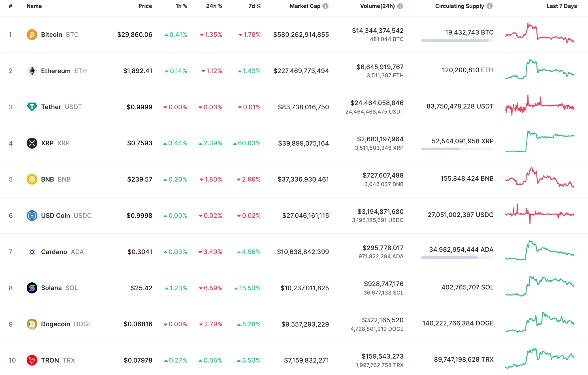
Task: Sort rankings by the # column
Action: 11,6
